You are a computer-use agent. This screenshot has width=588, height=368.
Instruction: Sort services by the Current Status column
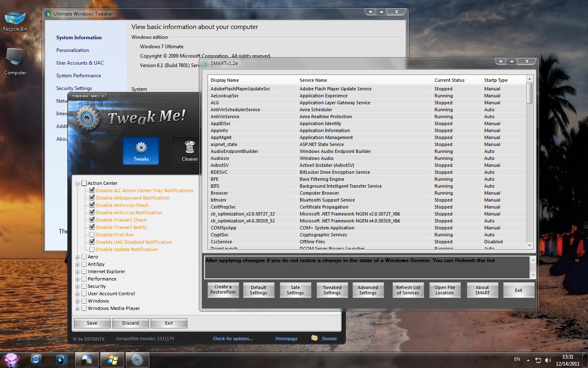tap(457, 80)
